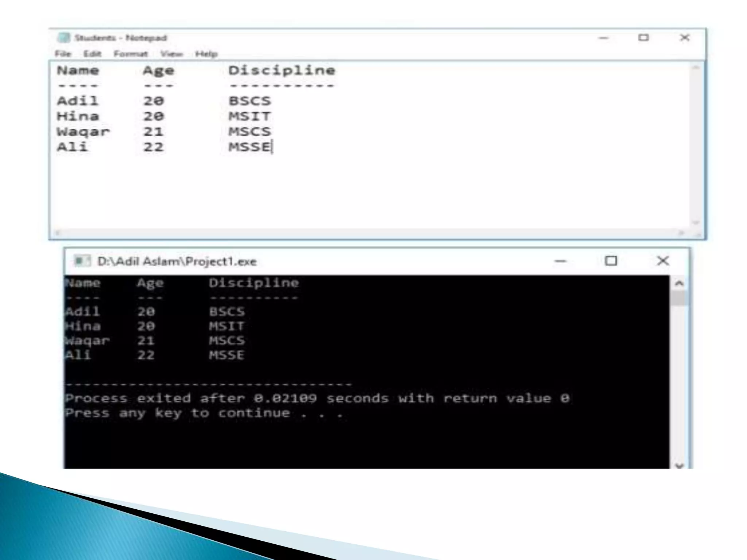Click on the Waqar line in Notepad
Image resolution: width=747 pixels, height=560 pixels.
coord(83,132)
